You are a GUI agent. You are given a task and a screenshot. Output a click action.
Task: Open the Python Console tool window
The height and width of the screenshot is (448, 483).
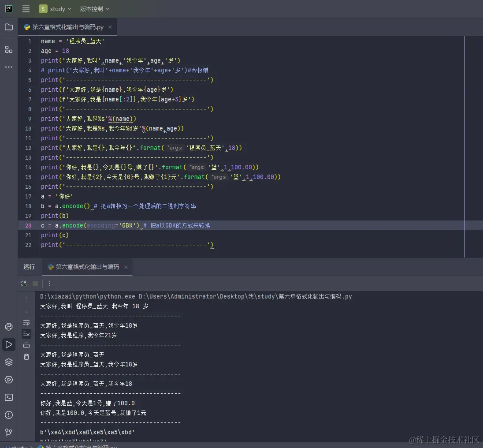pyautogui.click(x=9, y=327)
